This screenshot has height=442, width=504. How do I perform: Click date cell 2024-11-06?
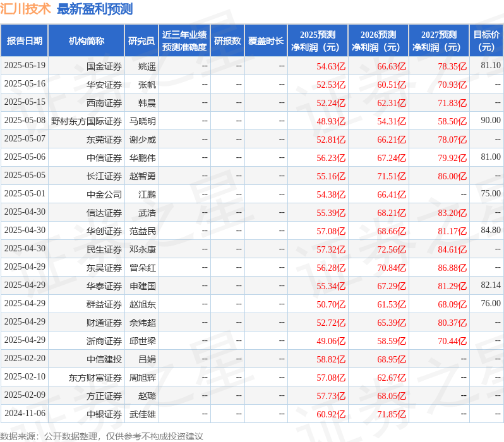[25, 414]
